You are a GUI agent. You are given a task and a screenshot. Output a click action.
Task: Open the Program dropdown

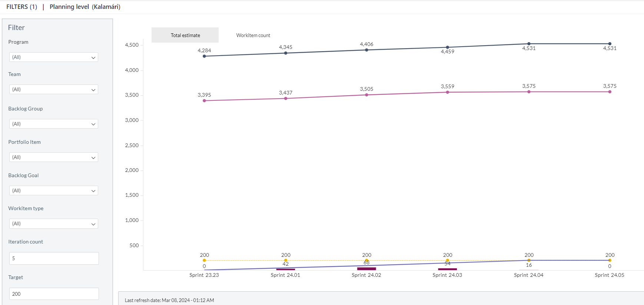pos(54,57)
